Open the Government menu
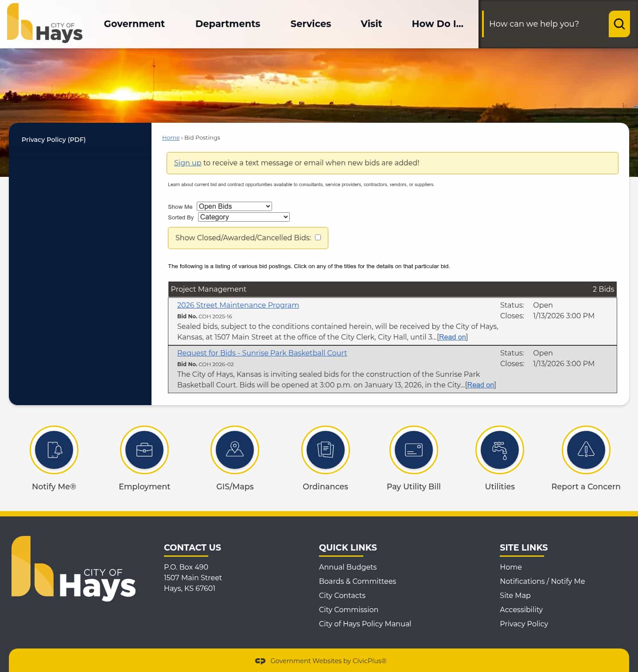The height and width of the screenshot is (672, 638). pyautogui.click(x=134, y=24)
